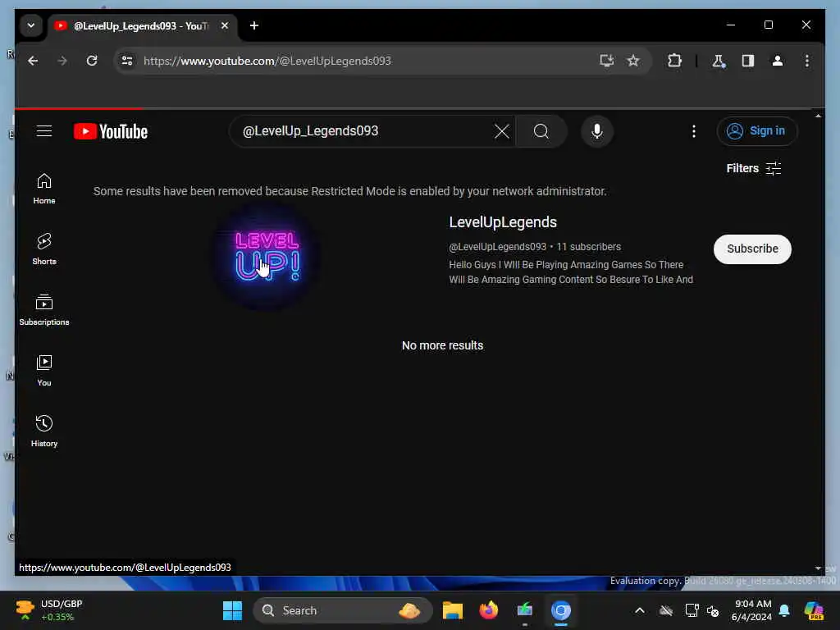Click the @LevelUpLegends093 handle text
This screenshot has width=840, height=630.
click(497, 247)
